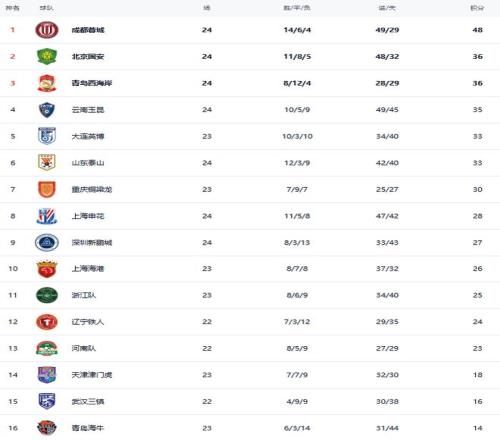
Task: Open the third-ranked team's red logo
Action: coord(47,83)
